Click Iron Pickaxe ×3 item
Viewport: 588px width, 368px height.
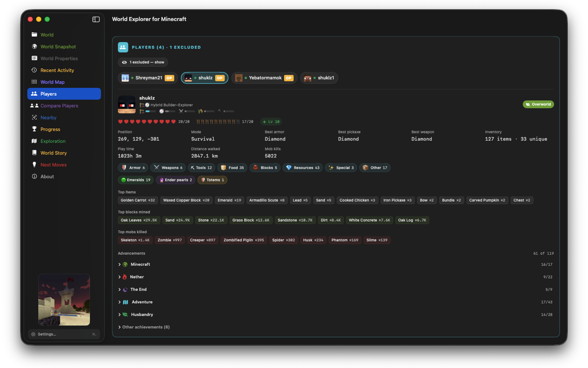click(397, 200)
